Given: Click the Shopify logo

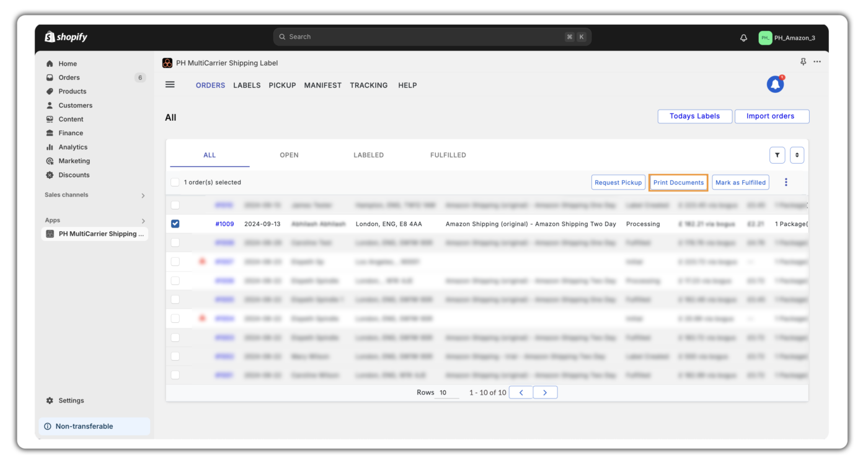Looking at the screenshot, I should point(66,37).
